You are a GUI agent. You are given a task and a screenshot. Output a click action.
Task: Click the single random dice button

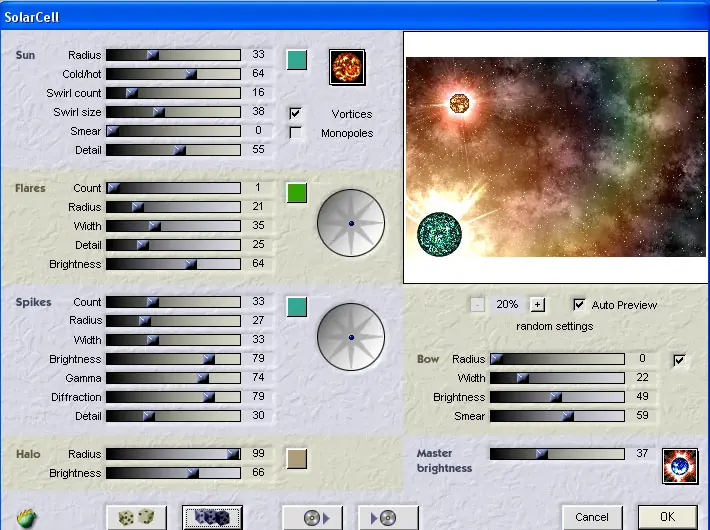pyautogui.click(x=137, y=517)
